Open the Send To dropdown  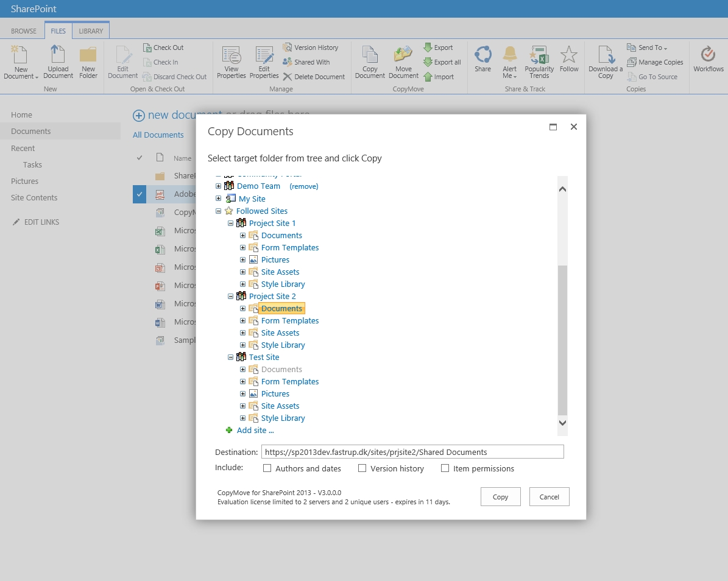pyautogui.click(x=647, y=48)
